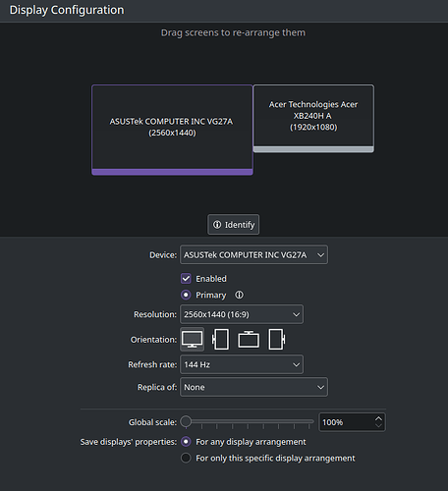Select the Acer XB240H A screen rectangle
Screen dimensions: 448x491
tap(313, 119)
